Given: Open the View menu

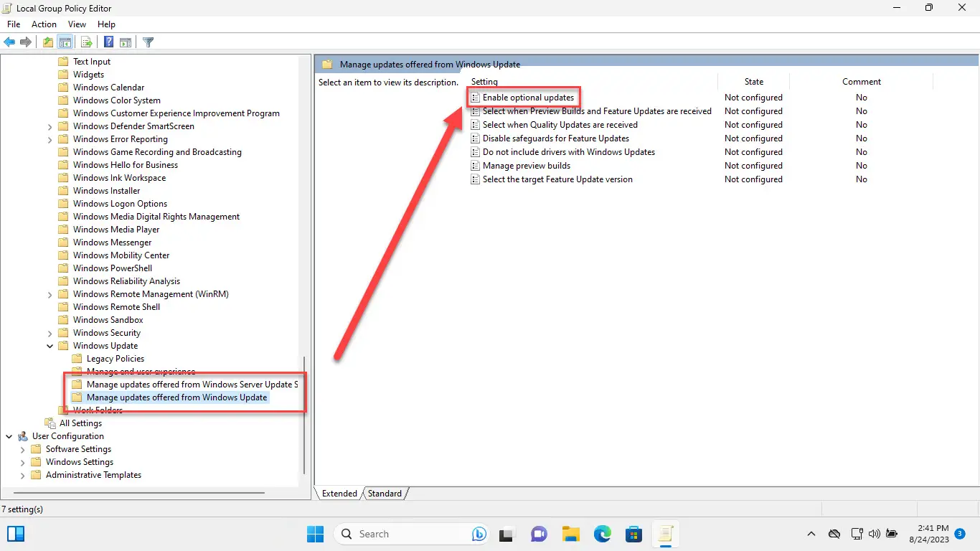Looking at the screenshot, I should pyautogui.click(x=77, y=24).
